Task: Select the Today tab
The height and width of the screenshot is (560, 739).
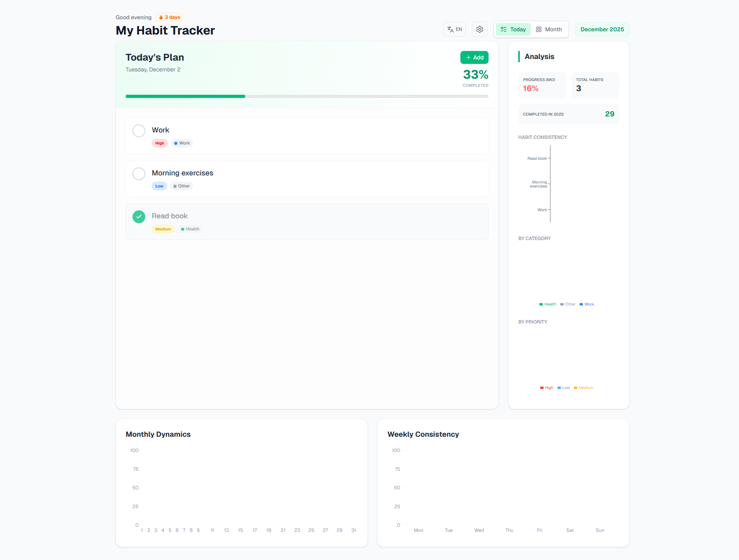Action: (x=513, y=29)
